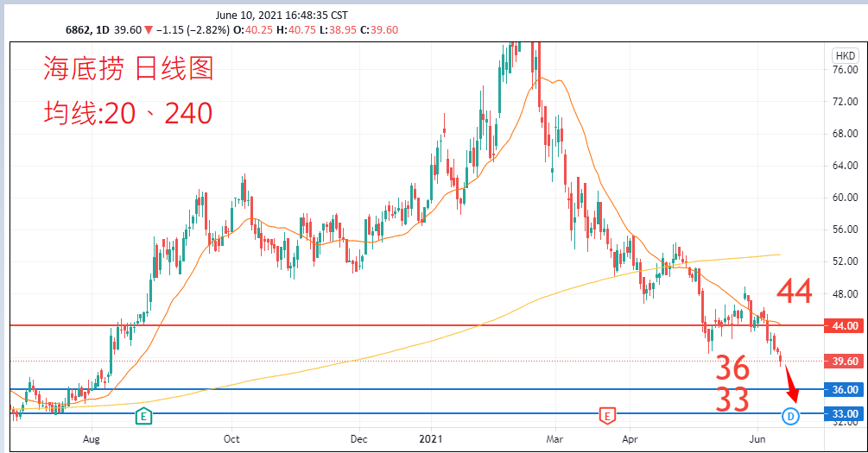
Task: Click the green E earnings marker near August
Action: coord(143,415)
